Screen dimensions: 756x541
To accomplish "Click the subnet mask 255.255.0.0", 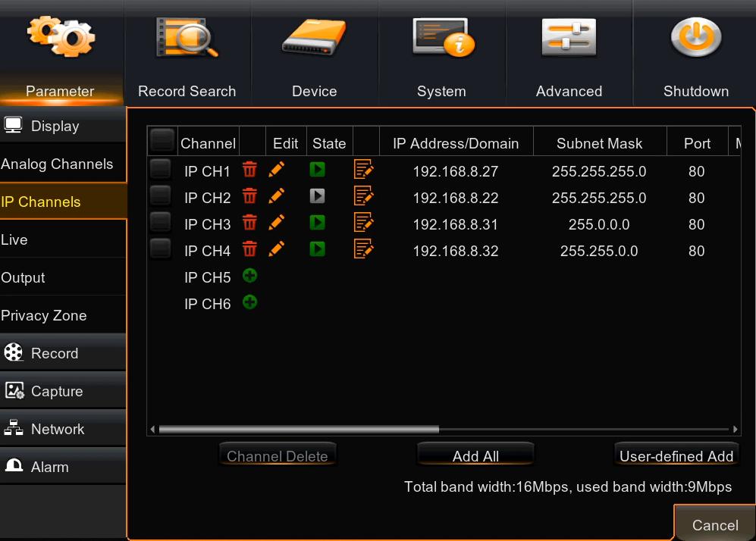I will click(x=599, y=251).
